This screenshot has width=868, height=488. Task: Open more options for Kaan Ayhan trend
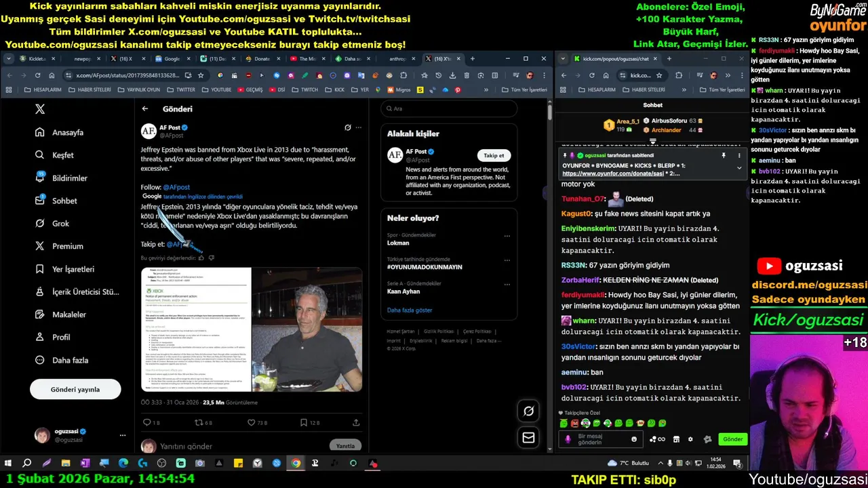click(x=507, y=285)
